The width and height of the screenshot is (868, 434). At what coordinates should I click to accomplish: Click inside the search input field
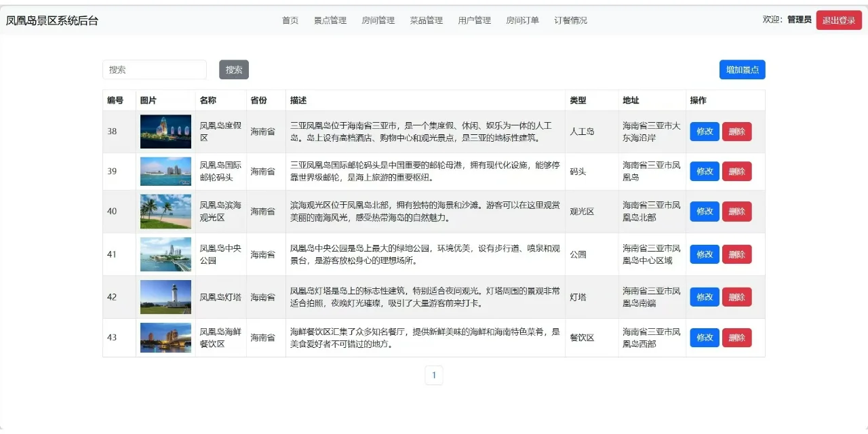155,69
